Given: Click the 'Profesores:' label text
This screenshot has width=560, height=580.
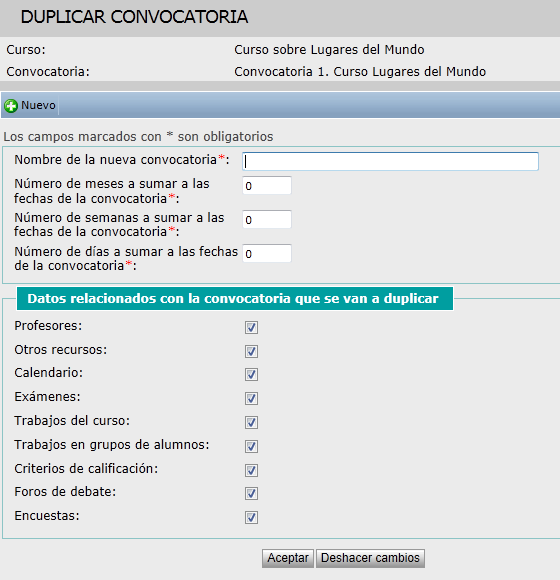Looking at the screenshot, I should click(48, 326).
